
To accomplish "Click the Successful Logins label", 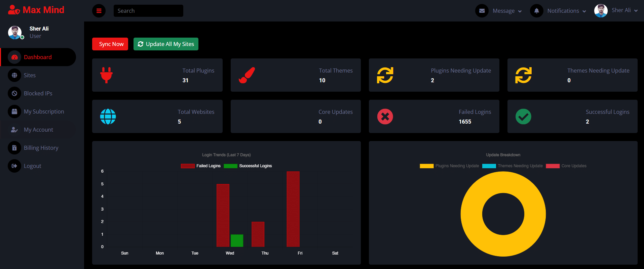I will pos(607,112).
